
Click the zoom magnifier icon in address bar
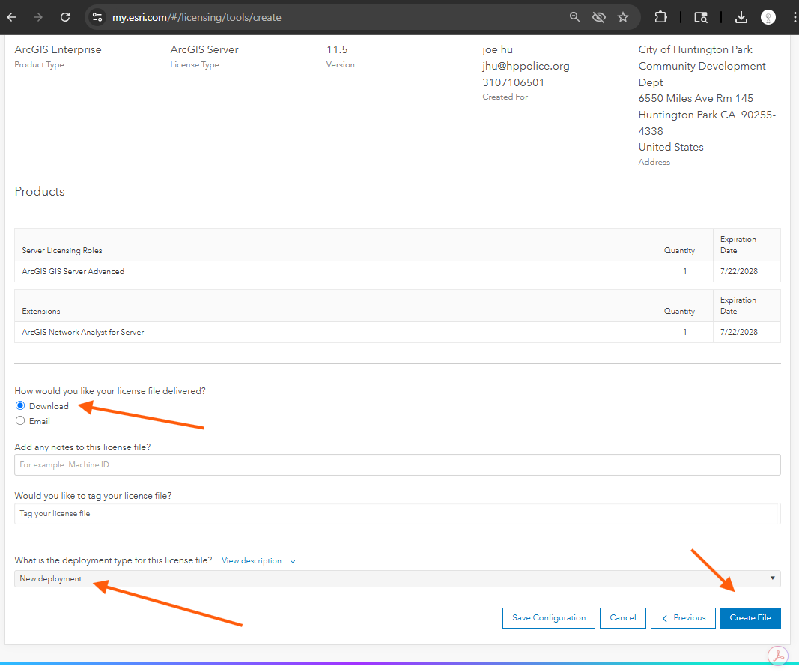click(575, 17)
